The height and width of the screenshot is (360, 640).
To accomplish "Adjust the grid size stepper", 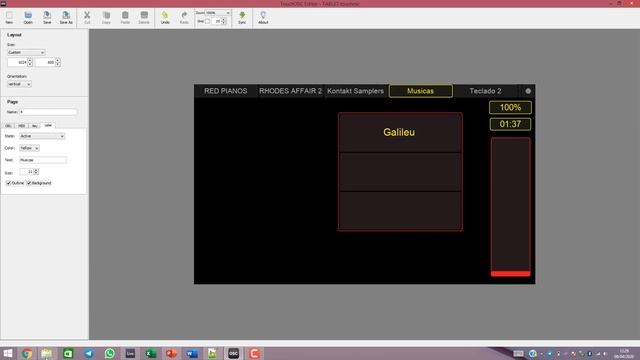I will [224, 21].
